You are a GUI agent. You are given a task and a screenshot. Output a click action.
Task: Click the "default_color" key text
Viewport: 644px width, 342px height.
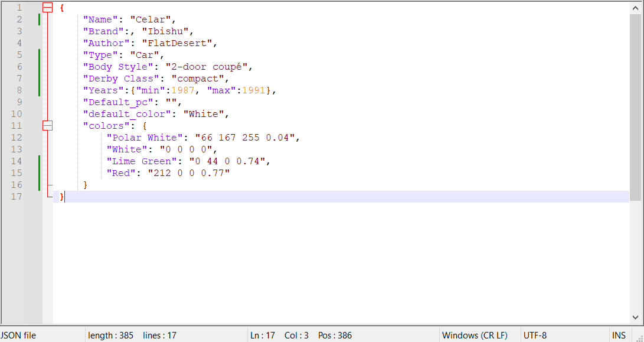click(x=127, y=114)
